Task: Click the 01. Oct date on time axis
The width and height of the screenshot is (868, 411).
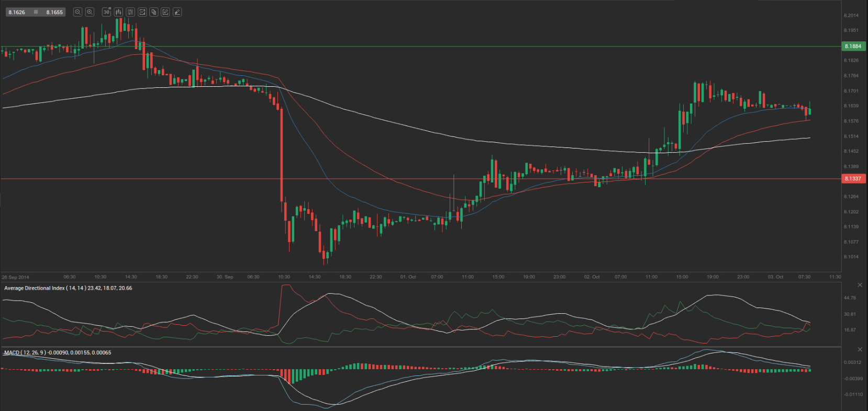Action: (408, 277)
